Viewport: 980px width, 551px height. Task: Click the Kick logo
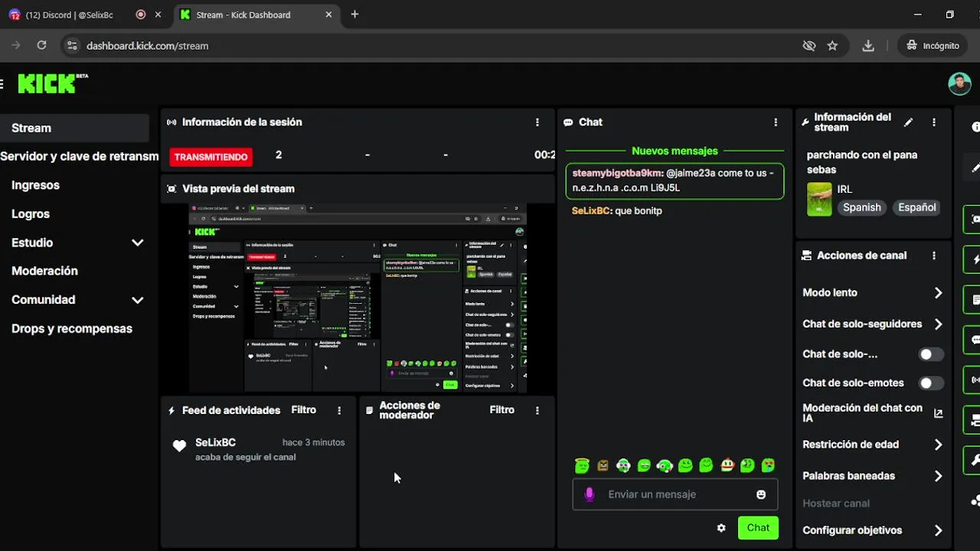[52, 83]
